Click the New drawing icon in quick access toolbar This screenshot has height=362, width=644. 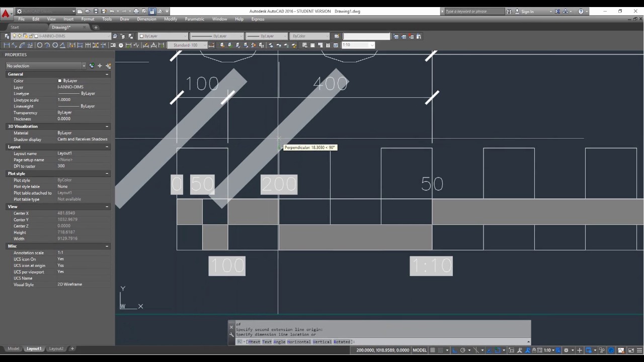[80, 11]
